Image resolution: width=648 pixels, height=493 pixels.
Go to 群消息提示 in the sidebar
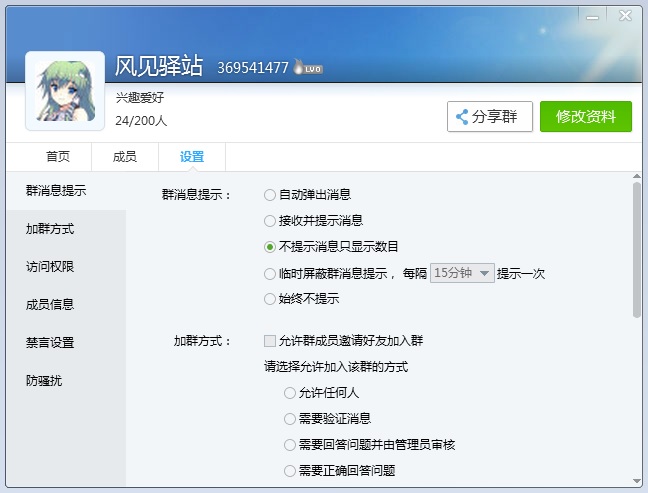[66, 191]
